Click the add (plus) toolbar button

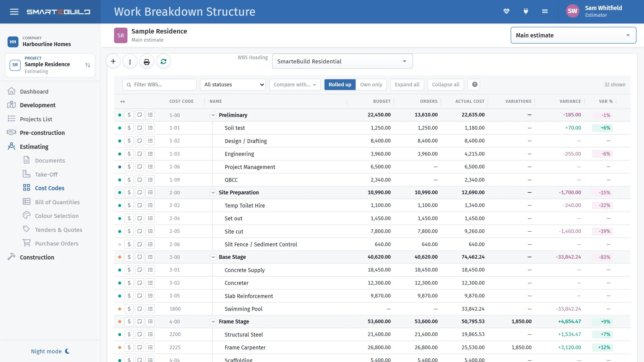coord(113,61)
